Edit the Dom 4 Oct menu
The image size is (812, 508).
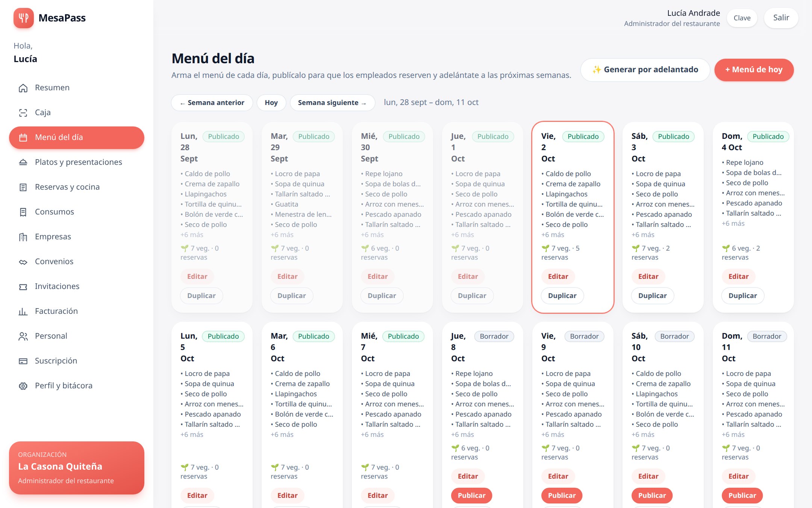[x=738, y=277]
